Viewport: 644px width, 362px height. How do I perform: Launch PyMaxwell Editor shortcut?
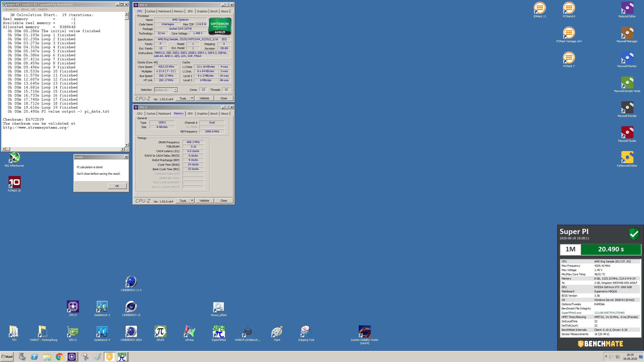click(627, 159)
